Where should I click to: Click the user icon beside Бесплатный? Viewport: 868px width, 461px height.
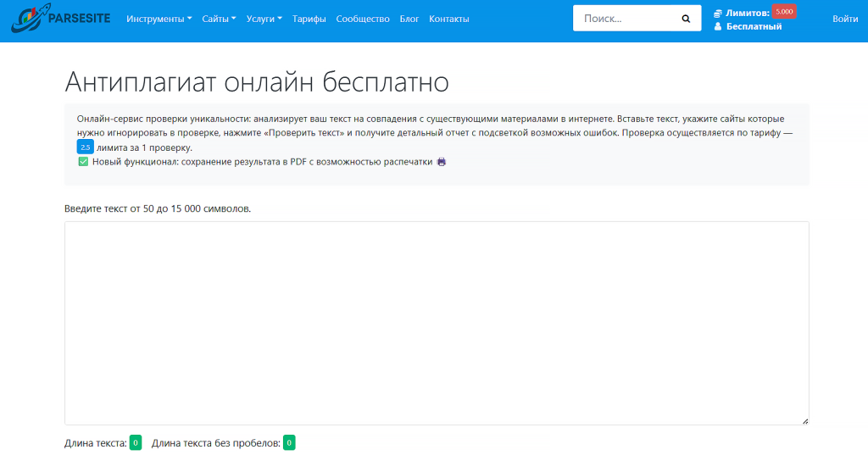[x=718, y=26]
